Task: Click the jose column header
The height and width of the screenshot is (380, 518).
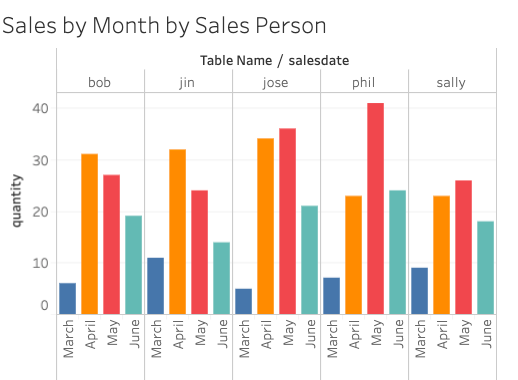Action: pyautogui.click(x=275, y=83)
